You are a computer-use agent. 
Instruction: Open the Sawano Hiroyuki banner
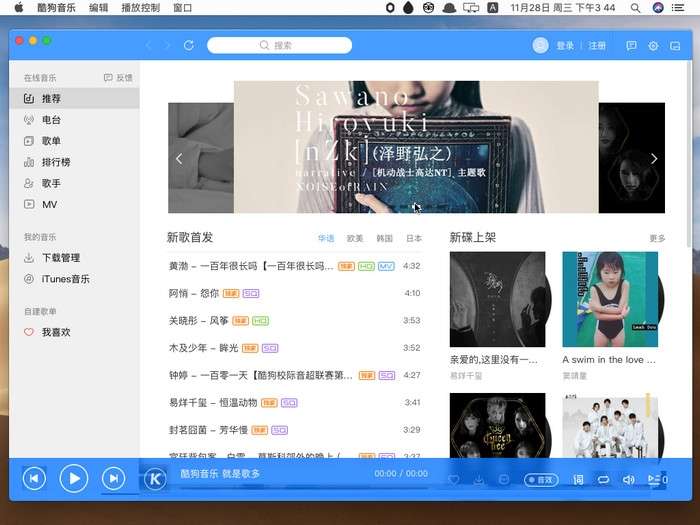(416, 147)
